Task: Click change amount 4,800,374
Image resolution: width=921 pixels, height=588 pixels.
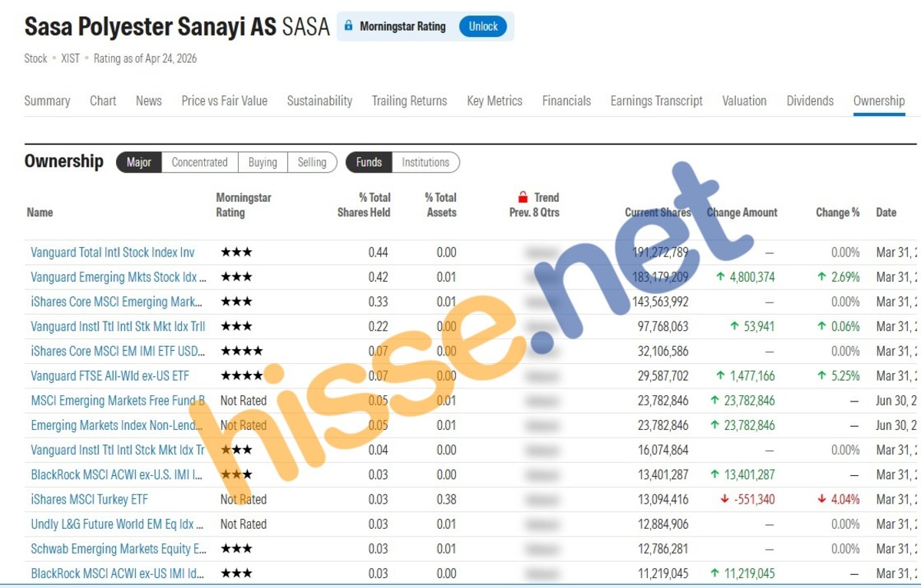Action: 752,277
